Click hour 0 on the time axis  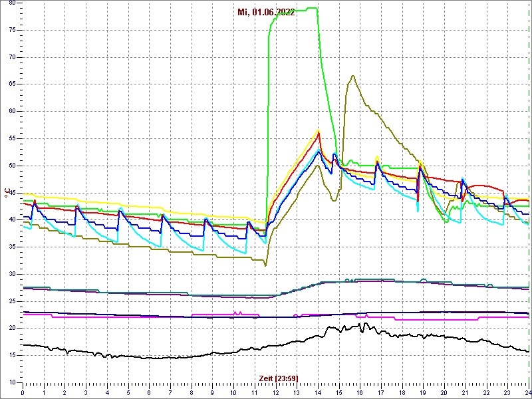(x=23, y=393)
